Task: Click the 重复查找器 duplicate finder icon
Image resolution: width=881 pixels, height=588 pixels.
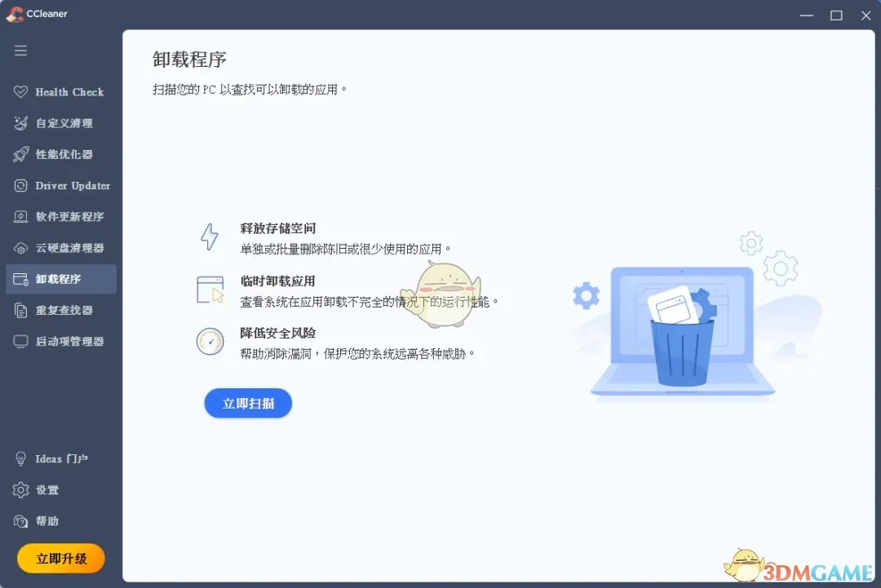Action: (x=20, y=310)
